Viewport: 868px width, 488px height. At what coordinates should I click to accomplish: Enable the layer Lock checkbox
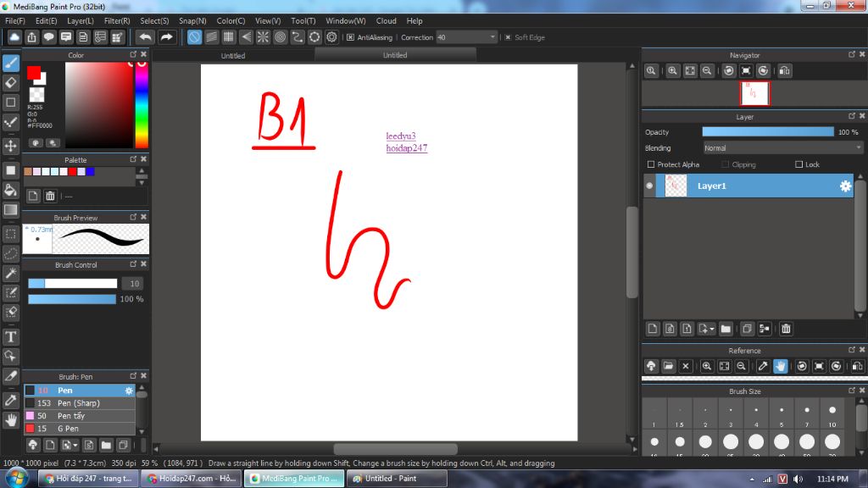point(798,164)
